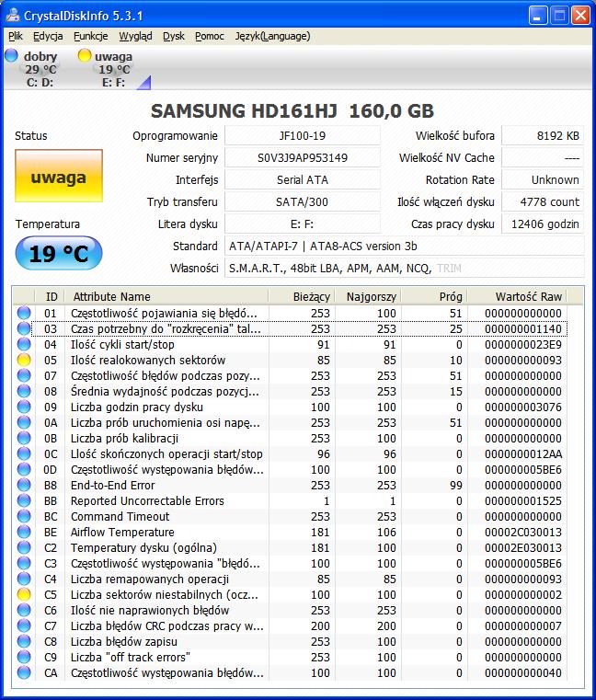Click the blue status icon of attribute C3
The image size is (596, 700).
pyautogui.click(x=24, y=563)
